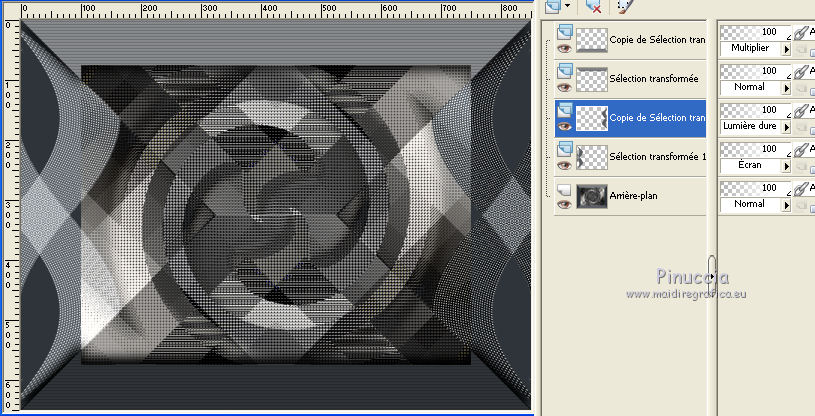
Task: Hide the top Multiplier layer via its eye
Action: [564, 48]
